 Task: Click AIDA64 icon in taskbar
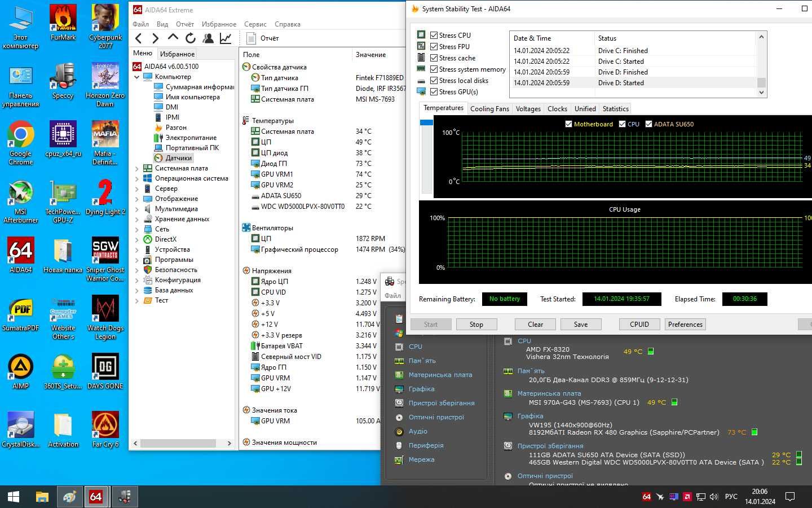(96, 497)
